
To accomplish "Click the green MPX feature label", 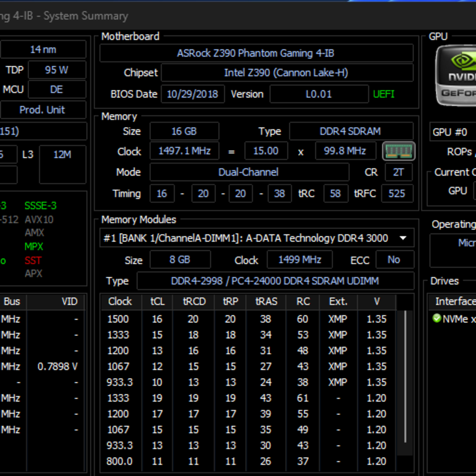I will [x=34, y=246].
